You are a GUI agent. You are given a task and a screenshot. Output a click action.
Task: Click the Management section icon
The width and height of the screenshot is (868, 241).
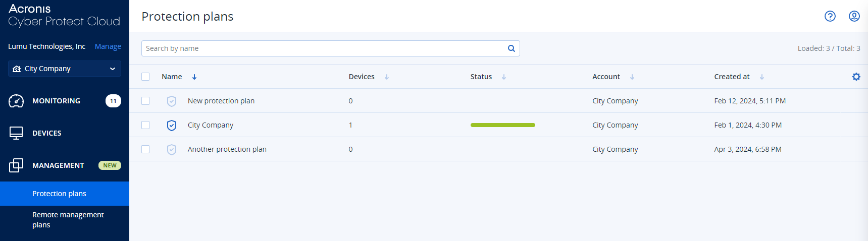coord(16,165)
